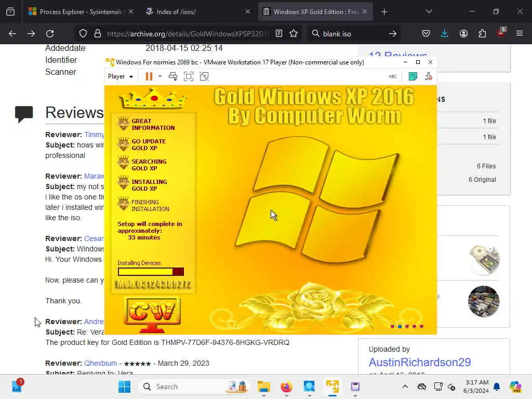Open the VMware Player menu
Screen dimensions: 532x399
coord(121,76)
